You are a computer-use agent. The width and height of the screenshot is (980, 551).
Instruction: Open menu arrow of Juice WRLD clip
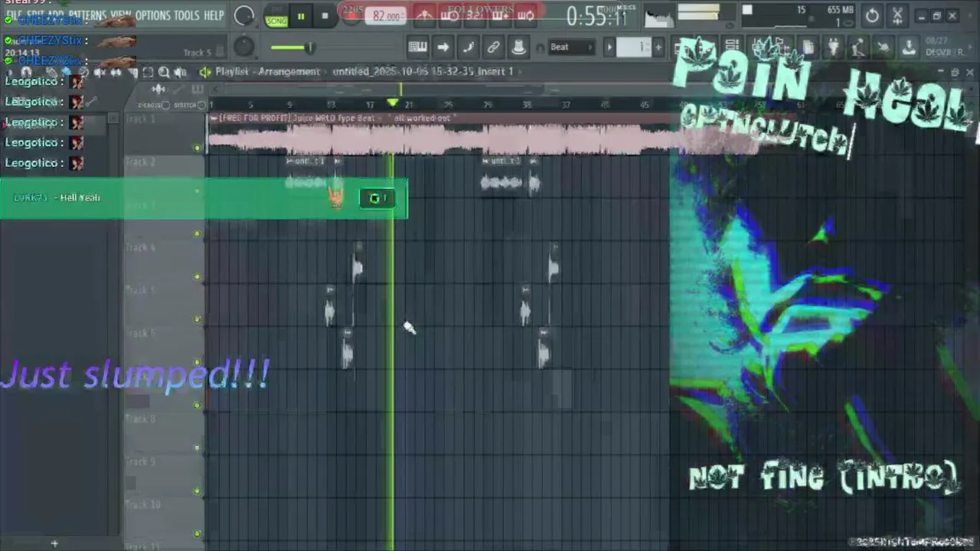tap(214, 118)
